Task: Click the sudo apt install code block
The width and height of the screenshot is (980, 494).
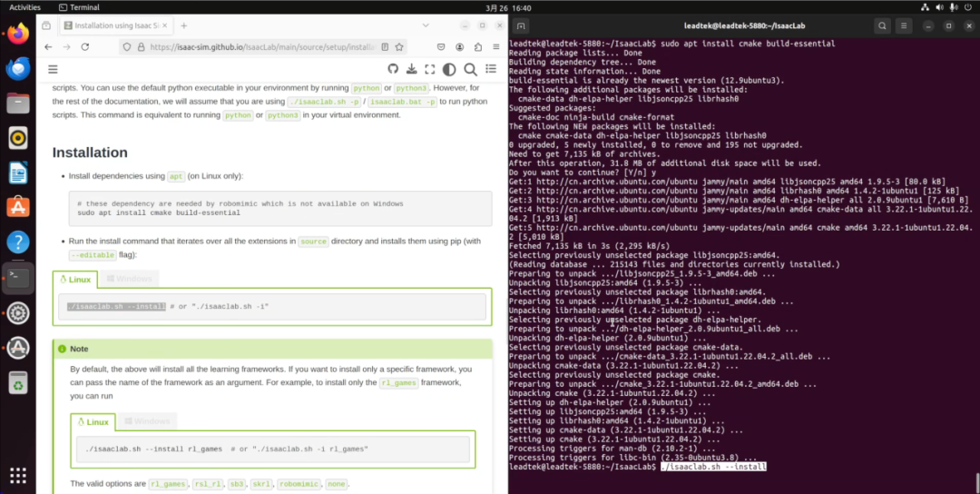Action: pos(280,208)
